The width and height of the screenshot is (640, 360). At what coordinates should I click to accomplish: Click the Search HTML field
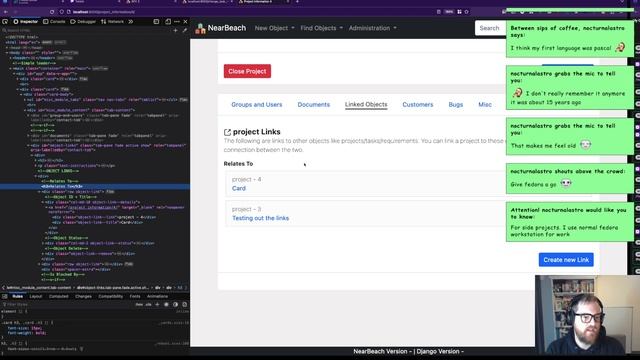click(x=86, y=30)
